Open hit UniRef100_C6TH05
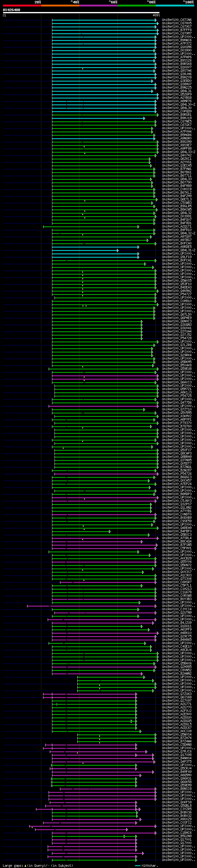This screenshot has width=197, height=868. (177, 23)
